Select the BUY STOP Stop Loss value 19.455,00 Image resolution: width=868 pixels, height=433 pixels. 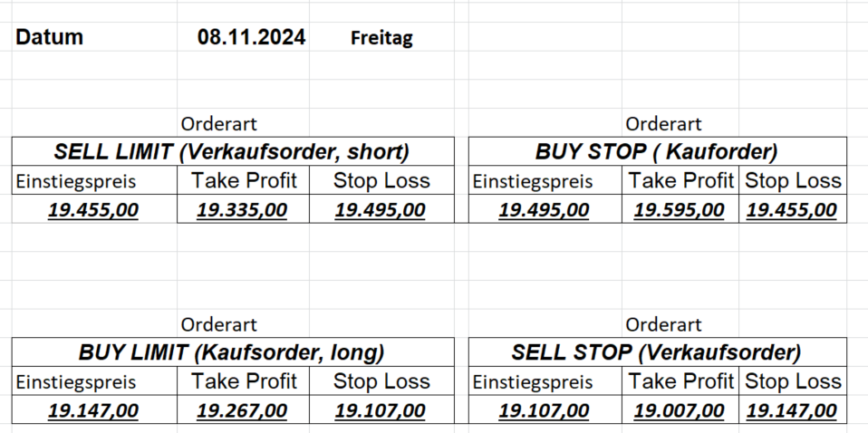tap(792, 210)
